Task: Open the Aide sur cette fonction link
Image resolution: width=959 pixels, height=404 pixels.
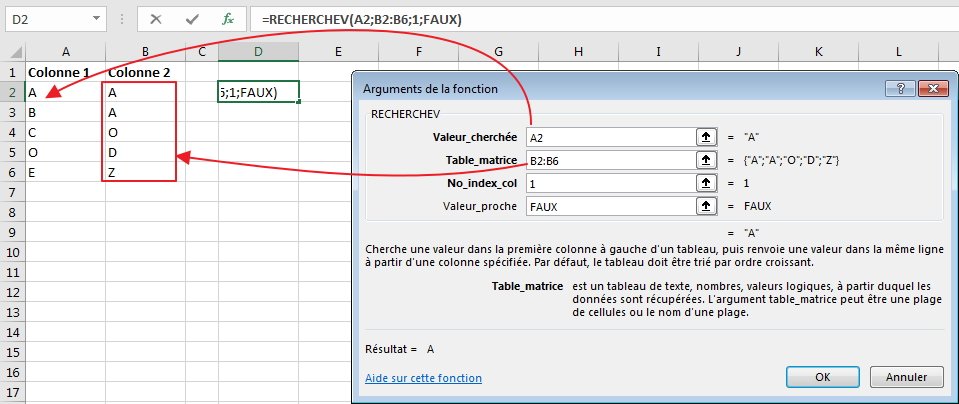Action: click(x=424, y=378)
